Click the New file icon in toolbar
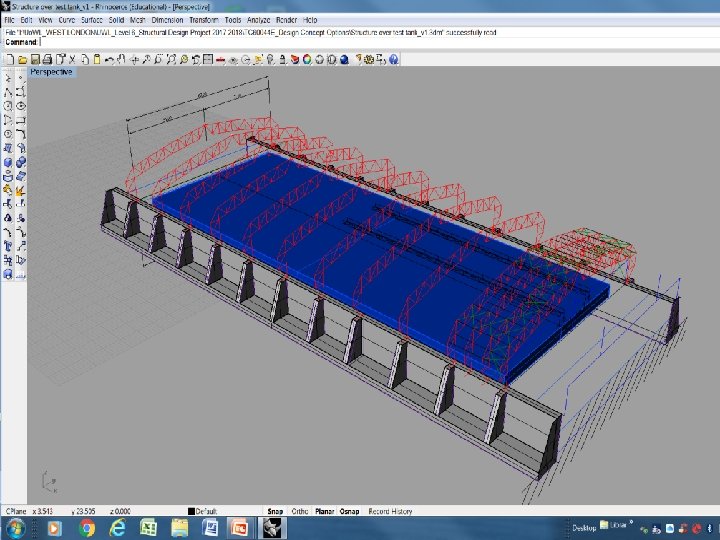The height and width of the screenshot is (540, 720). [x=8, y=59]
